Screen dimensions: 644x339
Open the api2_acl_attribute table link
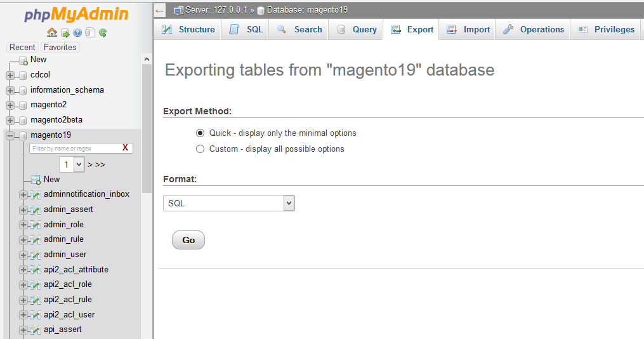pyautogui.click(x=76, y=270)
